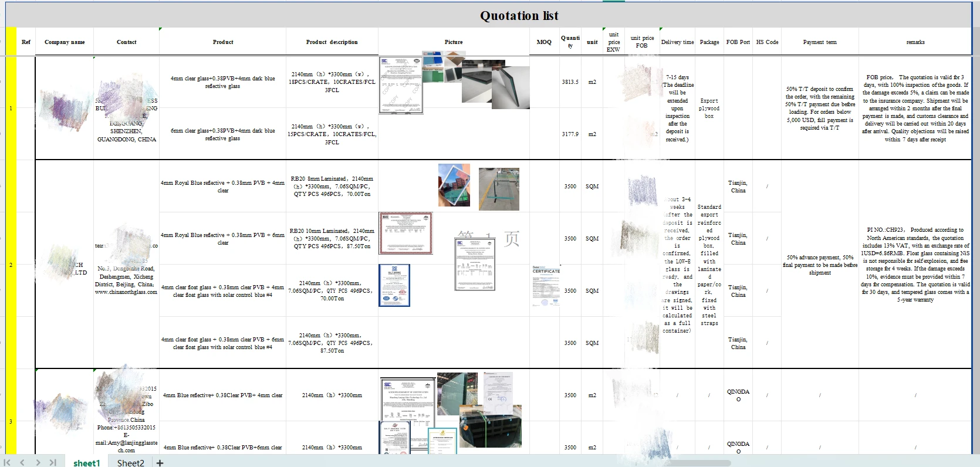Image resolution: width=980 pixels, height=467 pixels.
Task: Select the remarks cell starting with PI NO.:CH923
Action: pyautogui.click(x=915, y=264)
